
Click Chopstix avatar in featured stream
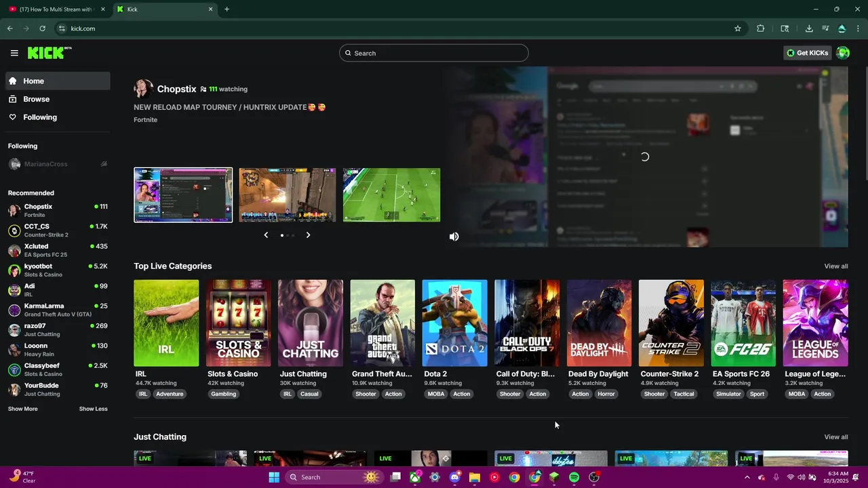point(143,89)
